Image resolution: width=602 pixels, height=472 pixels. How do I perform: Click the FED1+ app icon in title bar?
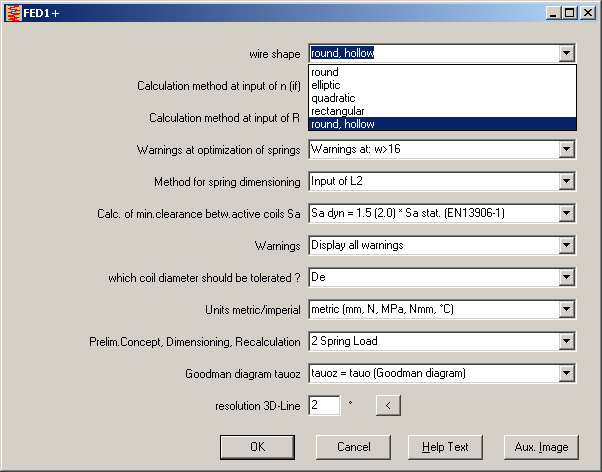coord(12,12)
